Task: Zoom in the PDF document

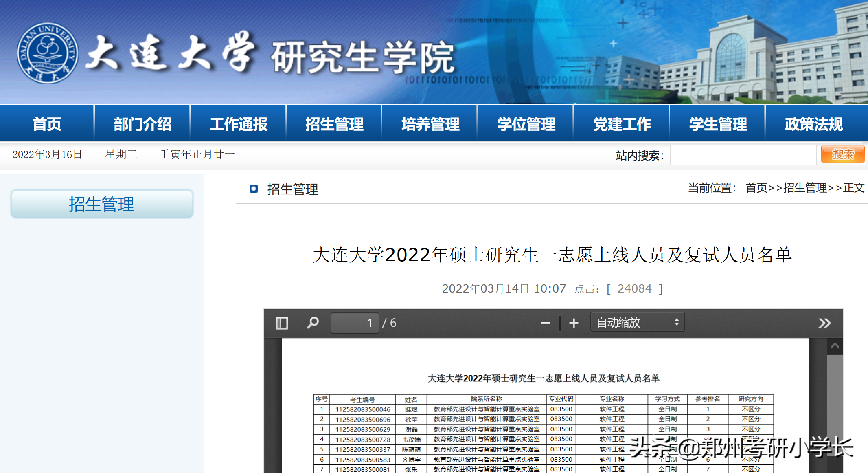Action: click(x=574, y=323)
